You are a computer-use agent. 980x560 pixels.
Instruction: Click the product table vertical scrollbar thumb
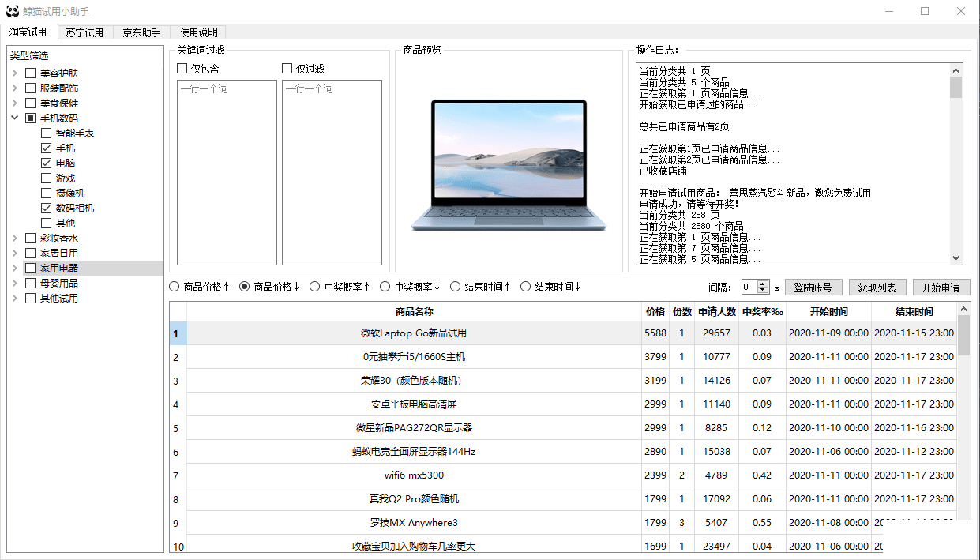(x=963, y=336)
